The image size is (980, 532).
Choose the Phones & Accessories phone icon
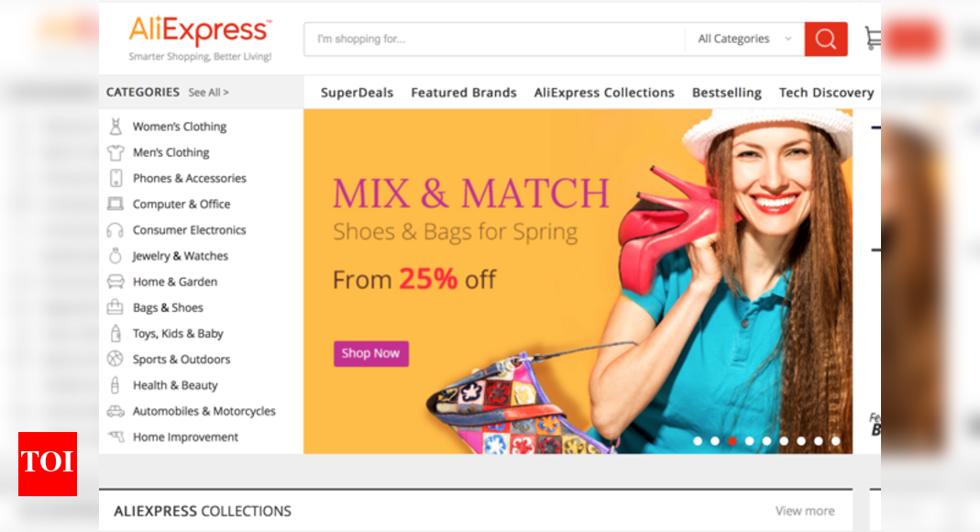coord(116,178)
